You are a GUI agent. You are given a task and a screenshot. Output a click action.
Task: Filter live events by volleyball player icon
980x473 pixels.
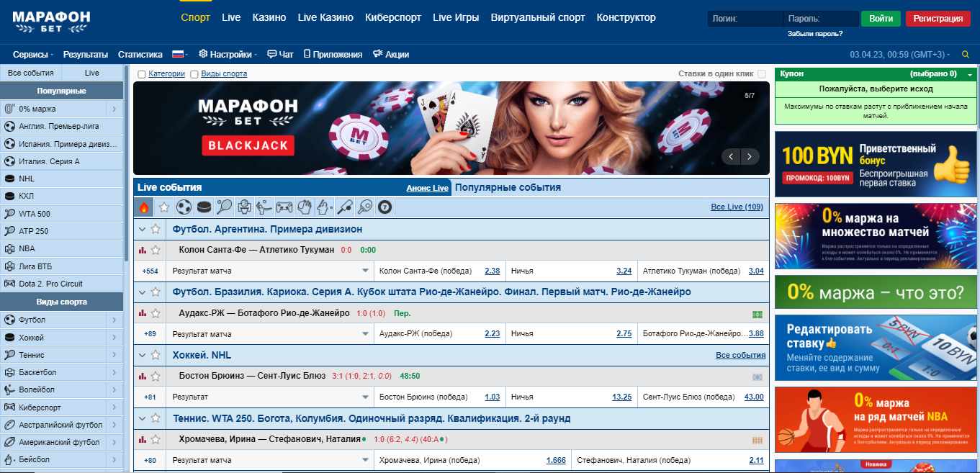point(264,207)
